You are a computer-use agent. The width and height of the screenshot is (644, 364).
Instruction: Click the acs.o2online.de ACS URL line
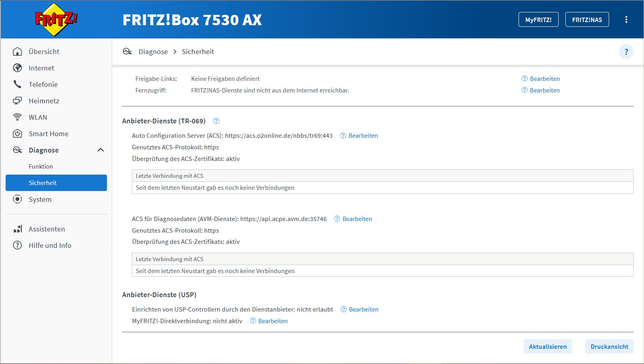232,136
